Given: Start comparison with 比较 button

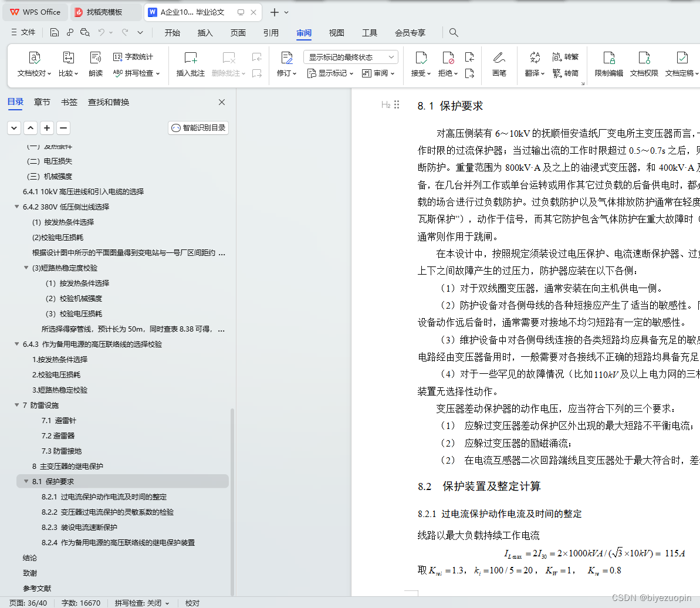Looking at the screenshot, I should point(69,63).
